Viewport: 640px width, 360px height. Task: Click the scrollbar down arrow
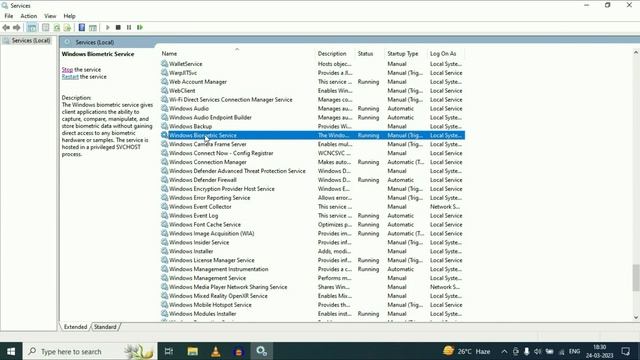636,318
